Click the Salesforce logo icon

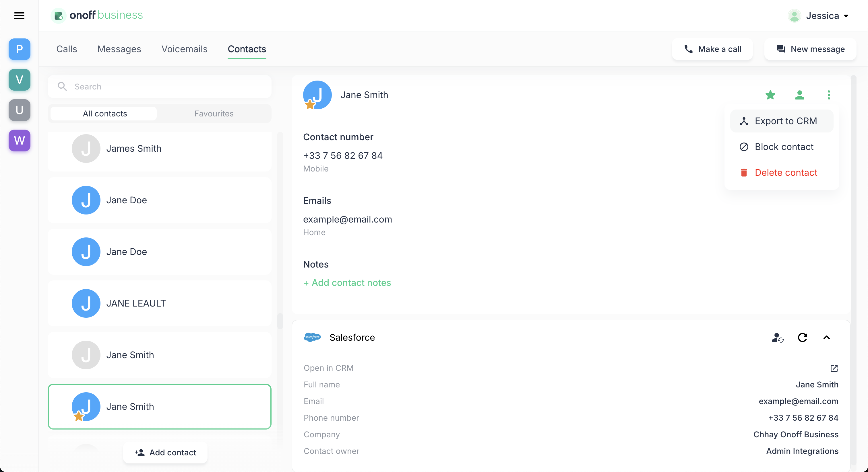point(312,337)
